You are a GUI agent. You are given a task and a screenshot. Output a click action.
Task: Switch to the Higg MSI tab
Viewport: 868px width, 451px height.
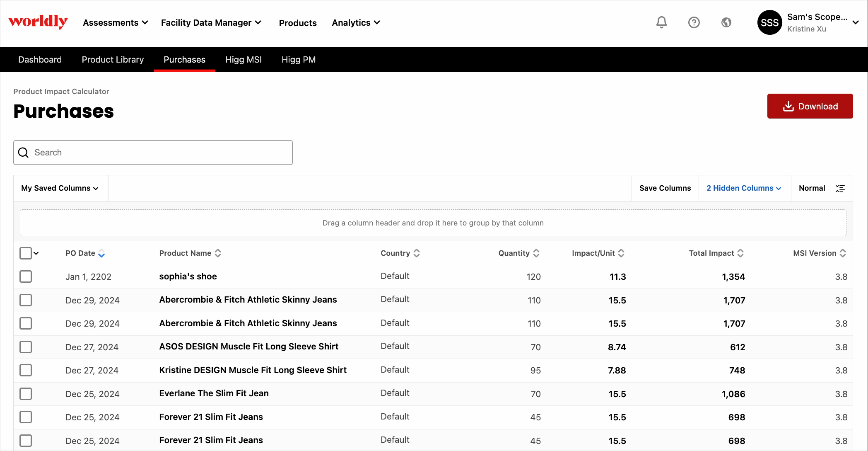tap(244, 60)
